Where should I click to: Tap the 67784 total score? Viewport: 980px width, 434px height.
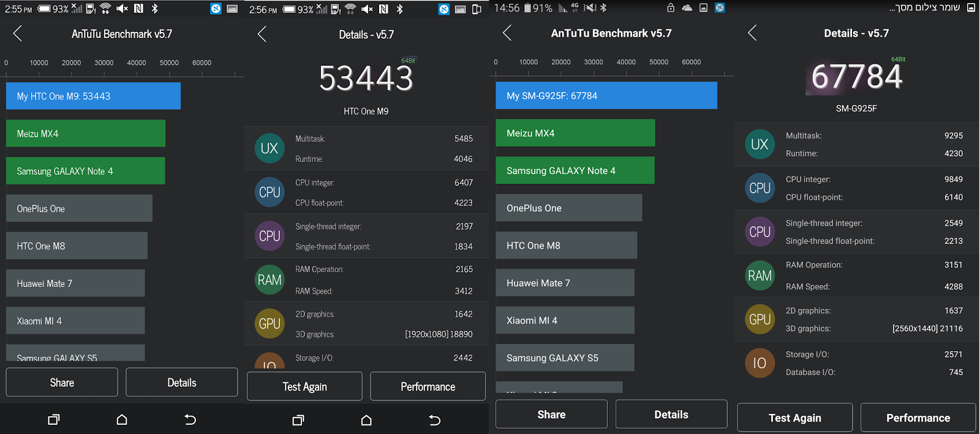[856, 77]
